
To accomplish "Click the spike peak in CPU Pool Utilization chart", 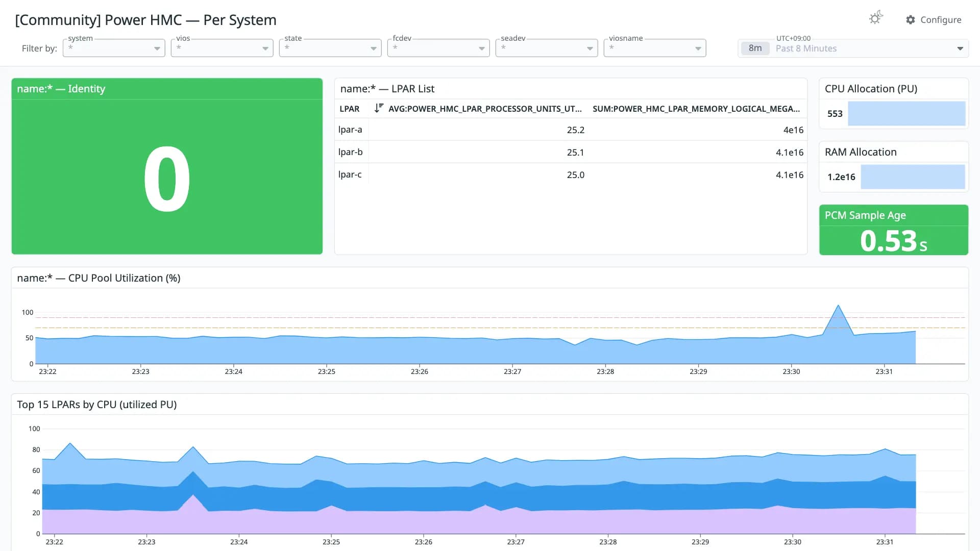I will click(x=838, y=306).
